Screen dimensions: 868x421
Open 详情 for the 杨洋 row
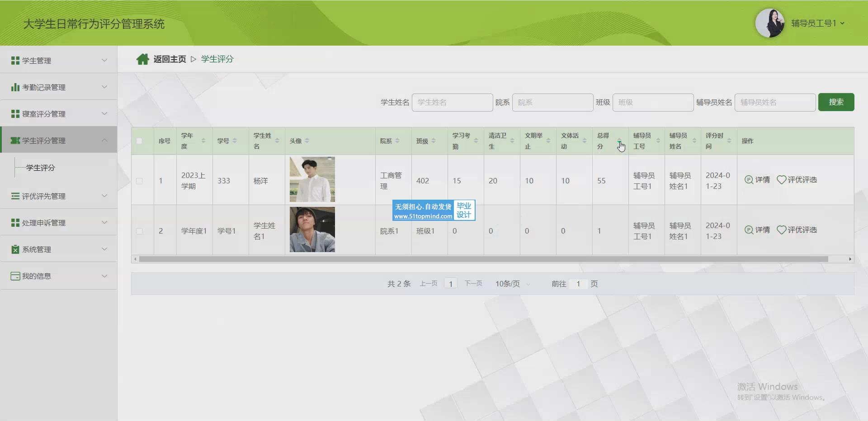757,180
